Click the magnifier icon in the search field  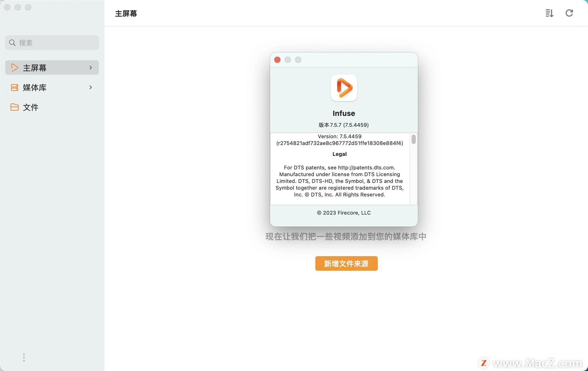pyautogui.click(x=12, y=43)
